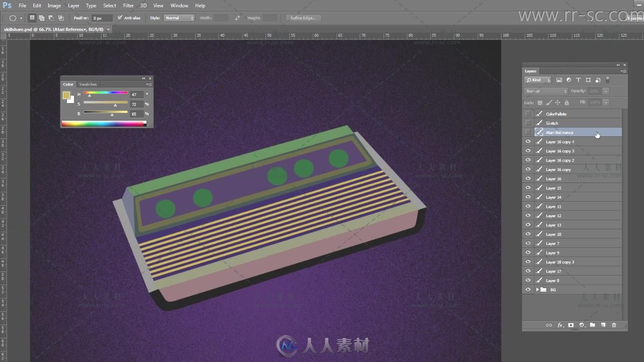The height and width of the screenshot is (362, 644).
Task: Select New selection mode icon
Action: click(32, 18)
